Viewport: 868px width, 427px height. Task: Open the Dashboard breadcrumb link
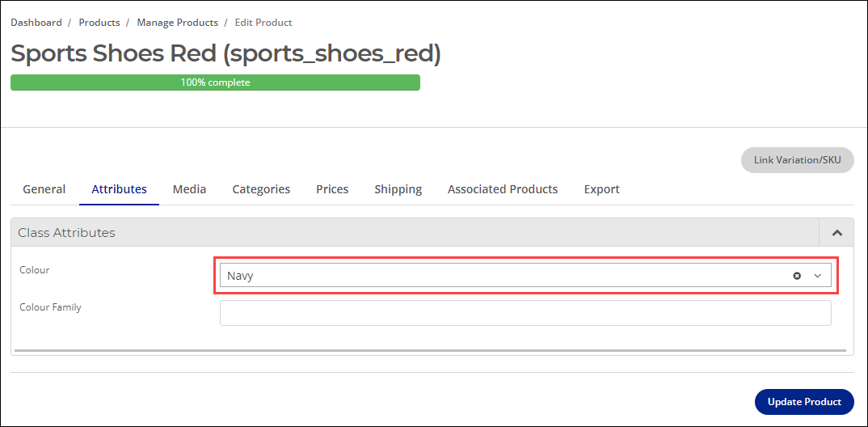[x=36, y=23]
